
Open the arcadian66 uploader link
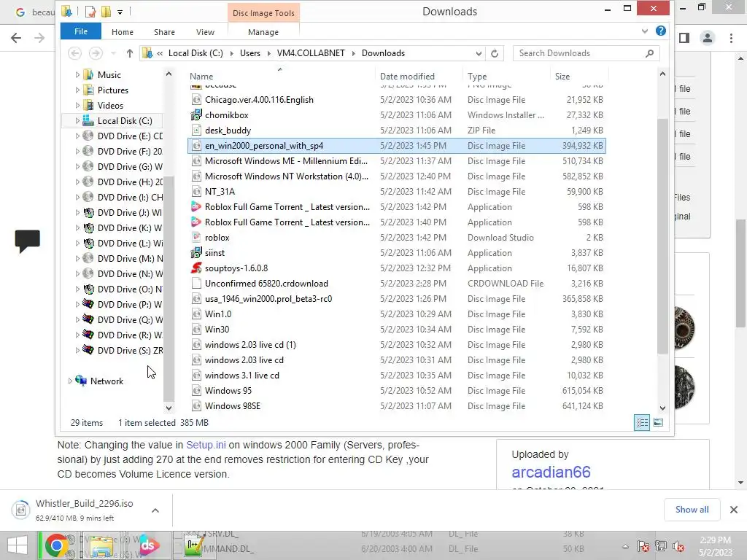click(551, 472)
